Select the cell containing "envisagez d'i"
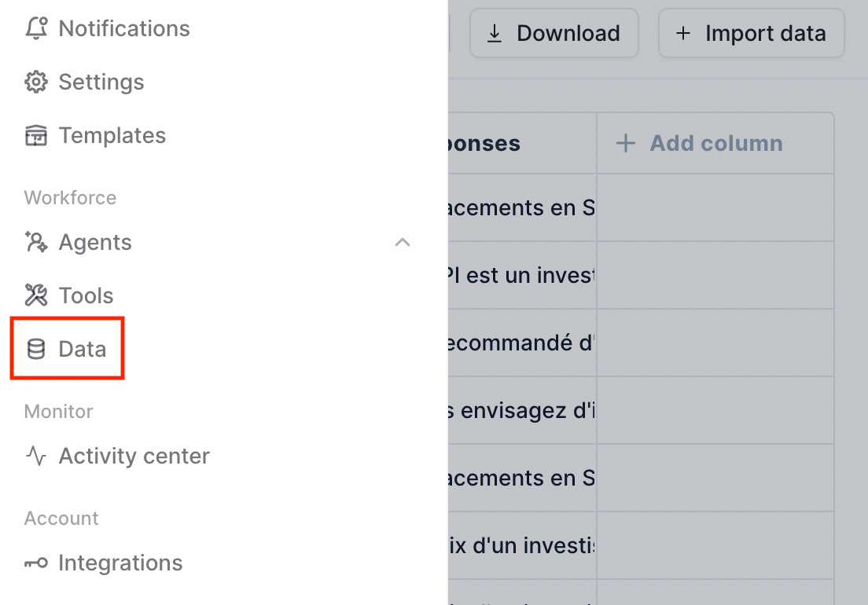 click(522, 410)
